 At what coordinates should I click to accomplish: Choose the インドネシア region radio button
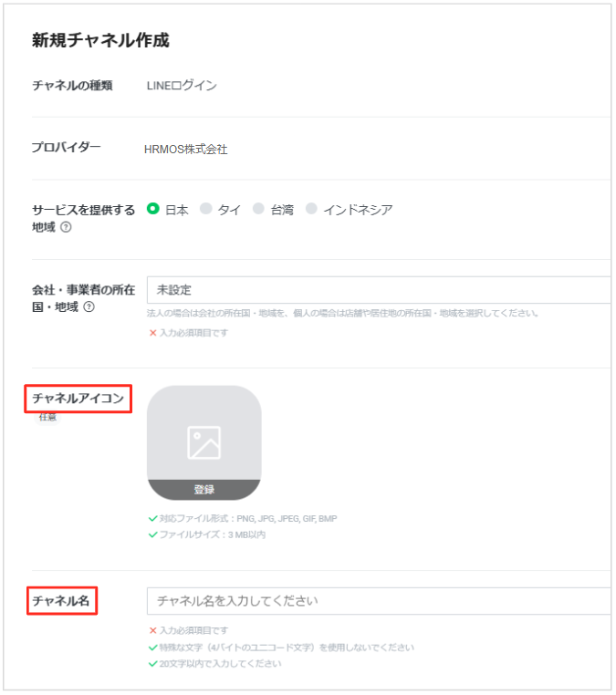coord(311,209)
